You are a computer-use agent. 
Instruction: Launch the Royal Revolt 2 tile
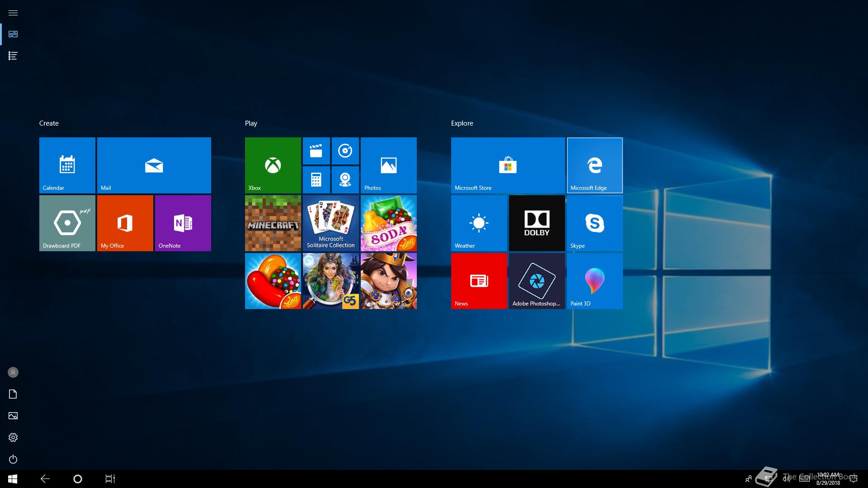tap(389, 281)
